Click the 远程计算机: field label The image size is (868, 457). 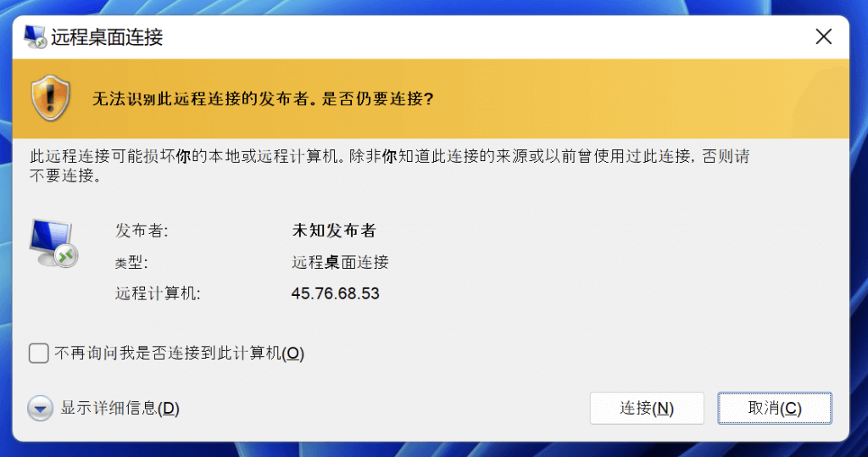158,294
